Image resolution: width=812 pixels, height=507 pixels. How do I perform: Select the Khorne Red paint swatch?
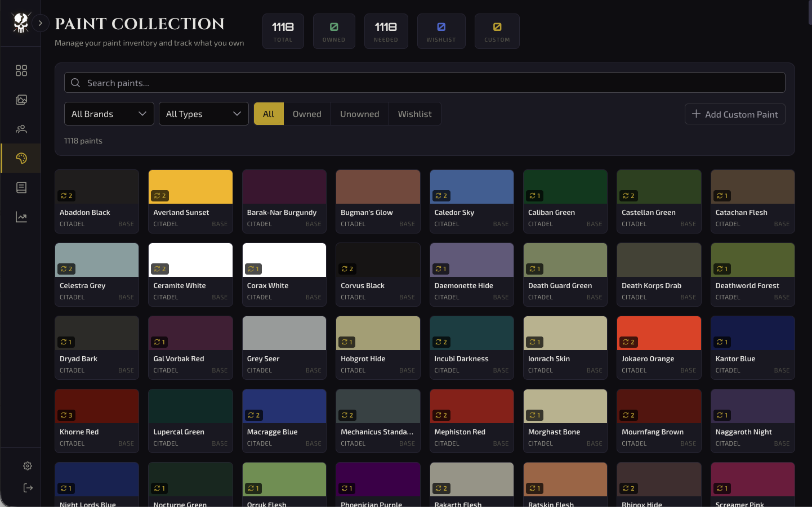[x=96, y=406]
